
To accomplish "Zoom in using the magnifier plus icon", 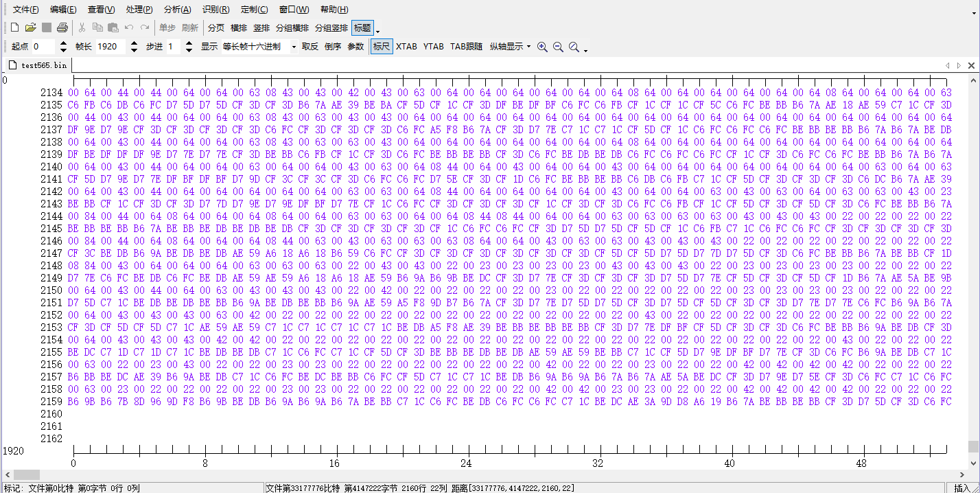I will (542, 47).
